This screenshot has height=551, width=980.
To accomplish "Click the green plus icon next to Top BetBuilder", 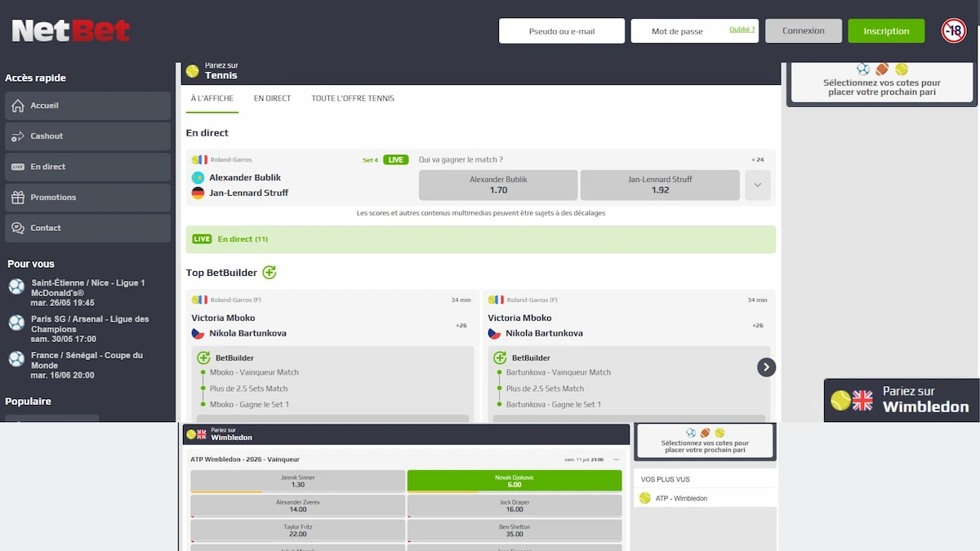I will pyautogui.click(x=269, y=273).
